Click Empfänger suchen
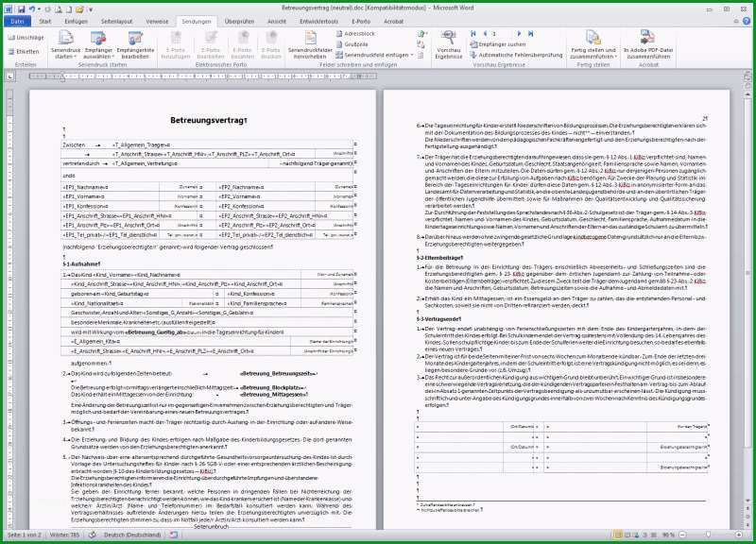756x544 pixels. (498, 44)
